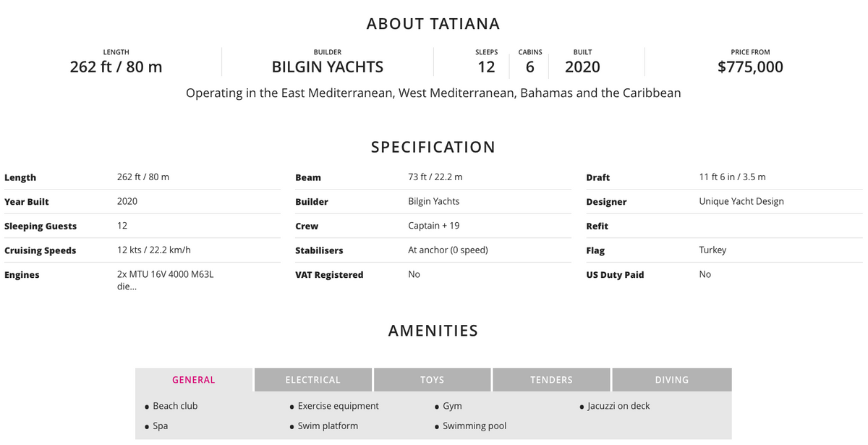Show the Tenders amenities tab
868x445 pixels.
click(x=551, y=380)
